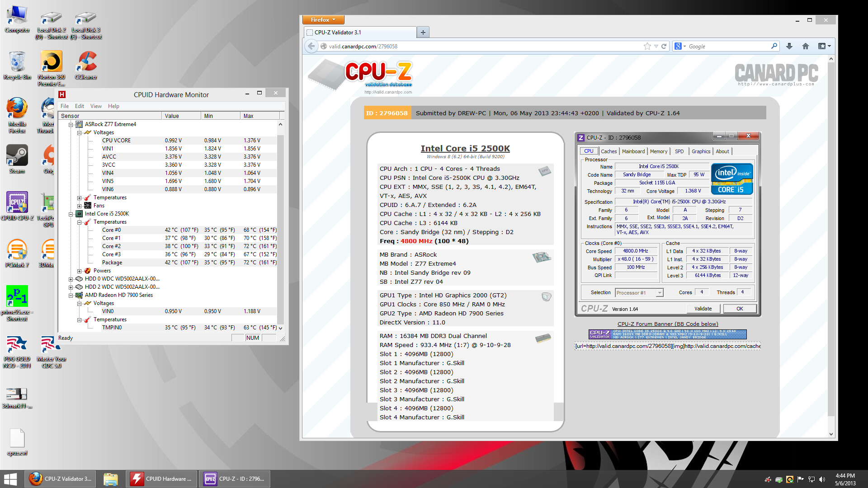The image size is (868, 488).
Task: Click the system clock showing 4:44 PM
Action: [x=845, y=479]
